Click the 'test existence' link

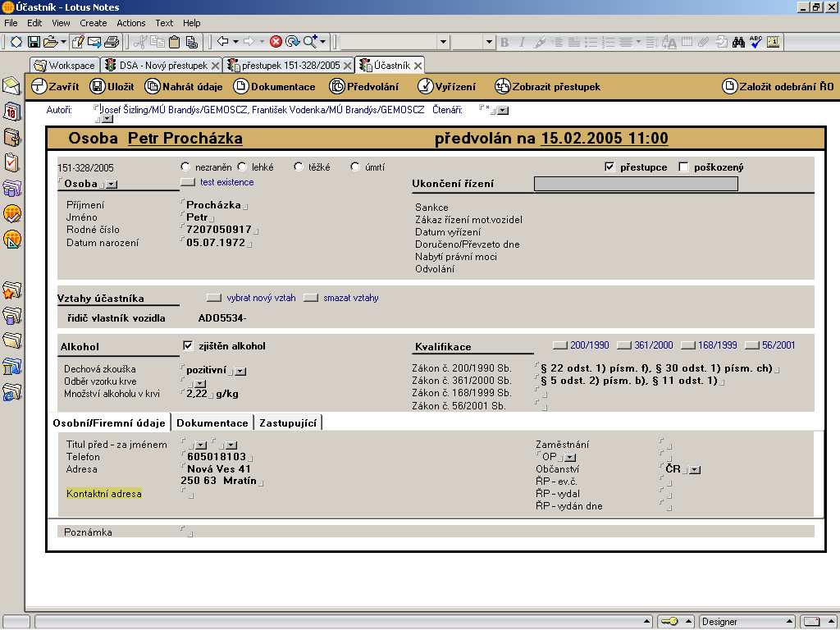tap(226, 182)
